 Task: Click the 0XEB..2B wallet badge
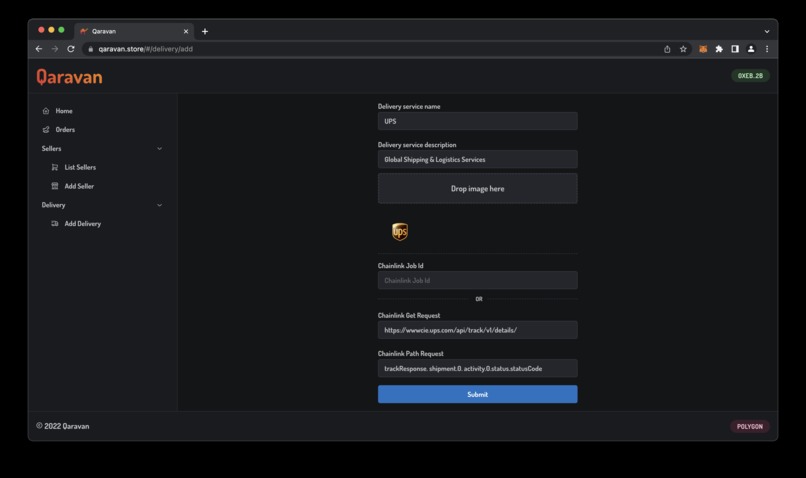[x=750, y=76]
